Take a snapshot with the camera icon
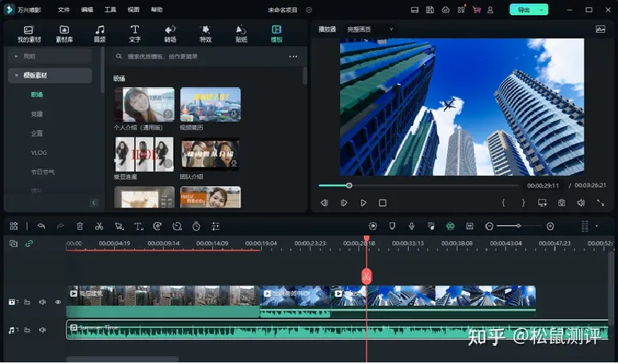Viewport: 618px width, 364px height. click(x=561, y=203)
